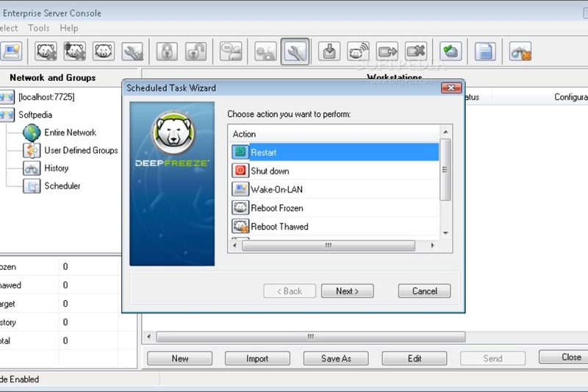Screen dimensions: 588x392
Task: Click the History binoculars icon
Action: point(32,168)
